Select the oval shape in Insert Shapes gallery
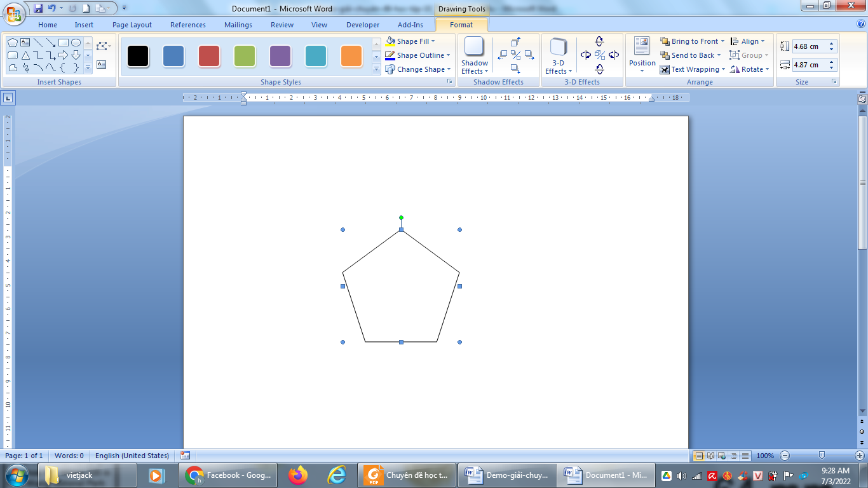The width and height of the screenshot is (868, 488). pyautogui.click(x=76, y=43)
